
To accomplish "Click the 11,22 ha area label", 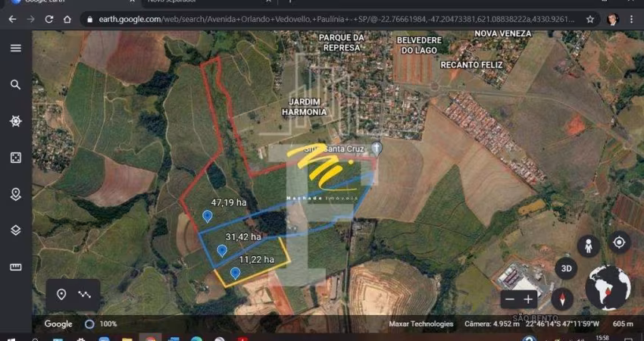I will coord(257,260).
